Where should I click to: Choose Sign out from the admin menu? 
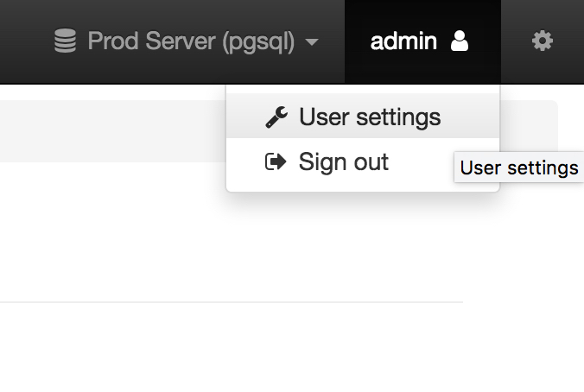click(344, 162)
